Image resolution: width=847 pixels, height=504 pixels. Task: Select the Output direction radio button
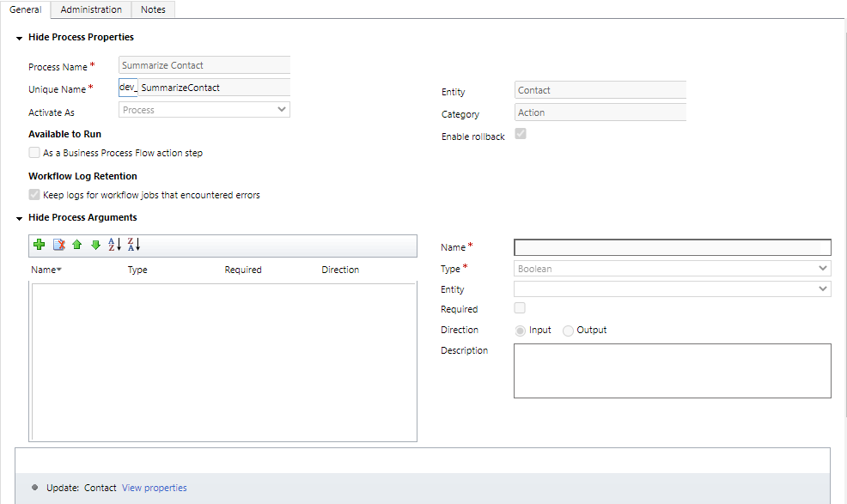click(x=568, y=331)
